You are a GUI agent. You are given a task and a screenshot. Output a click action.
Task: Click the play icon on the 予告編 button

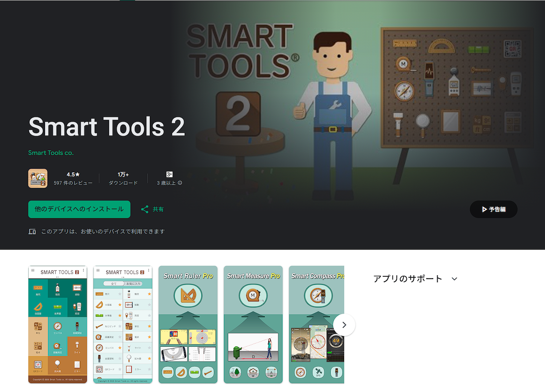coord(485,209)
